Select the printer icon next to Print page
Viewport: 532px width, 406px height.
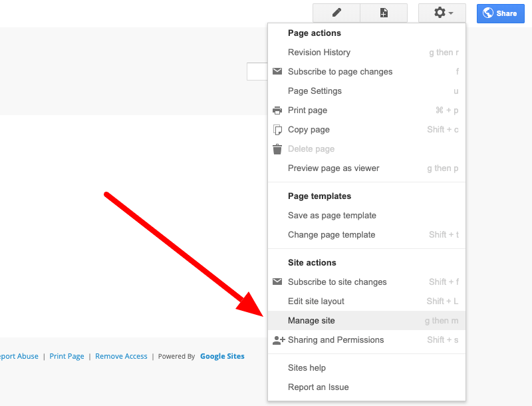[x=277, y=110]
